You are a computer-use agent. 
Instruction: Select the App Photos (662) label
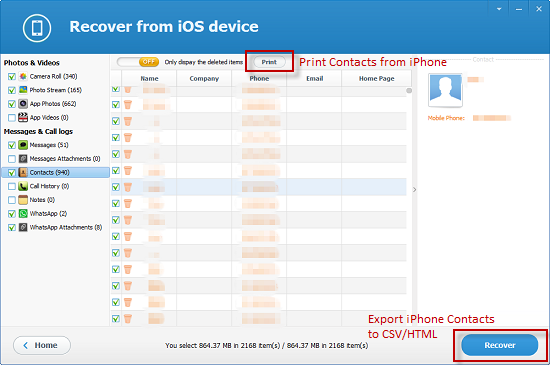click(x=53, y=104)
